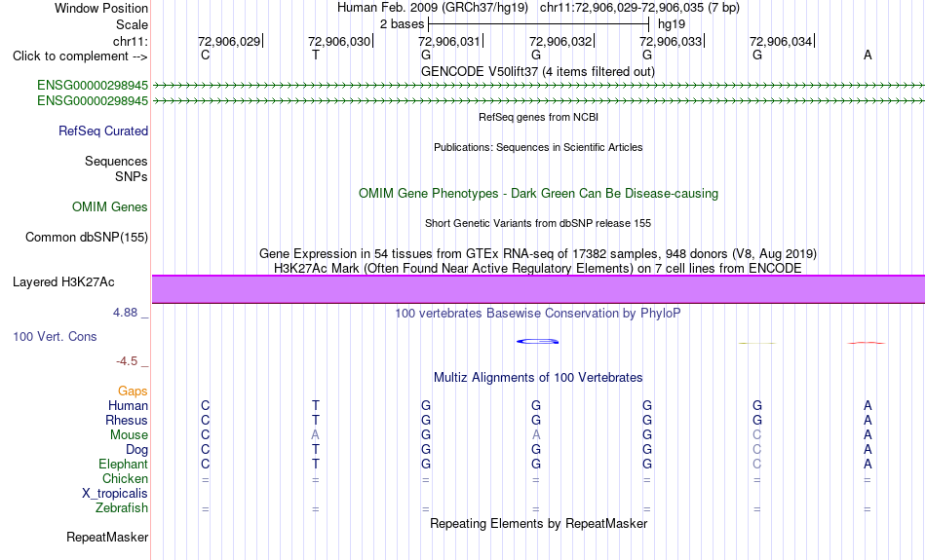This screenshot has width=926, height=560.
Task: Select the X_tropicalis alignment row label
Action: click(115, 494)
